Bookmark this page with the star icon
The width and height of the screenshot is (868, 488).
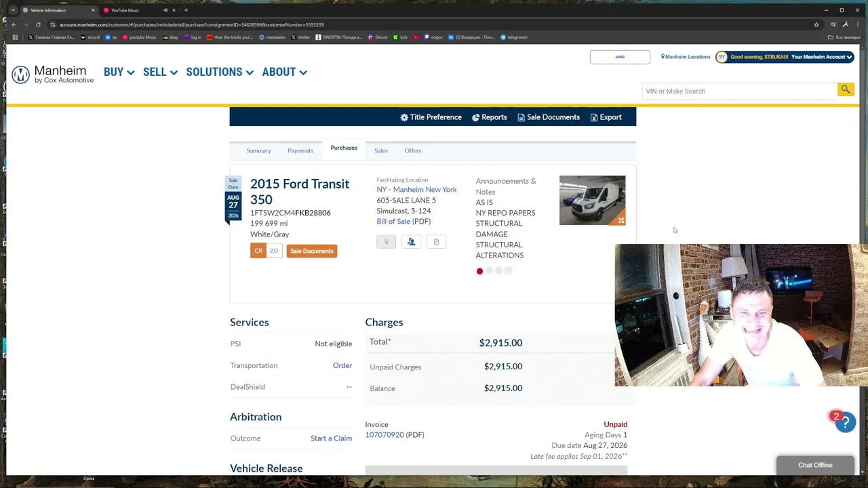816,24
